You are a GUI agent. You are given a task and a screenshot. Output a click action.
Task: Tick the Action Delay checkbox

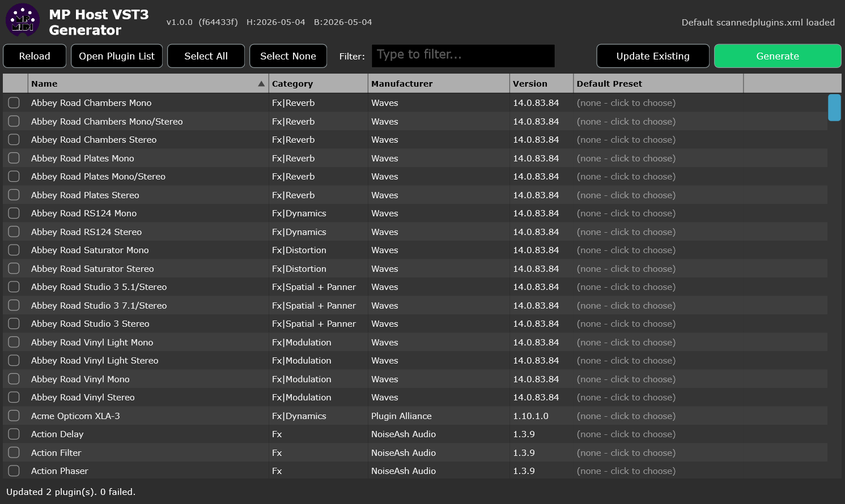14,434
